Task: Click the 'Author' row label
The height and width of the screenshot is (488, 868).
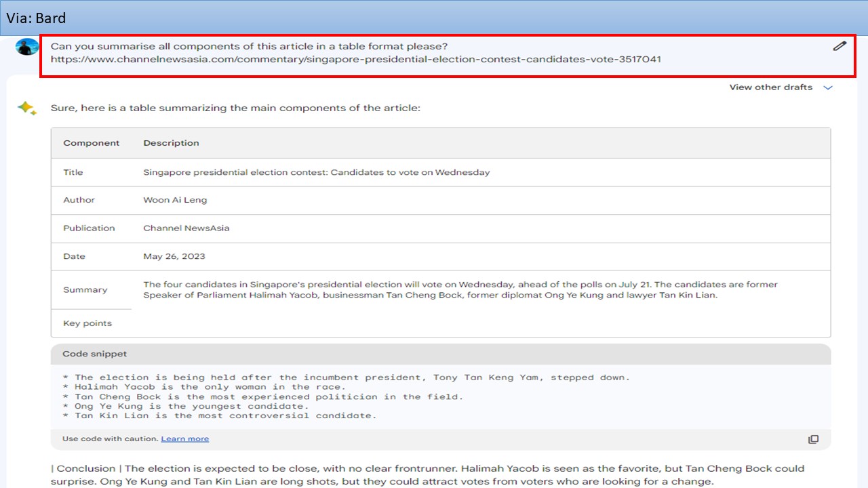Action: 79,200
